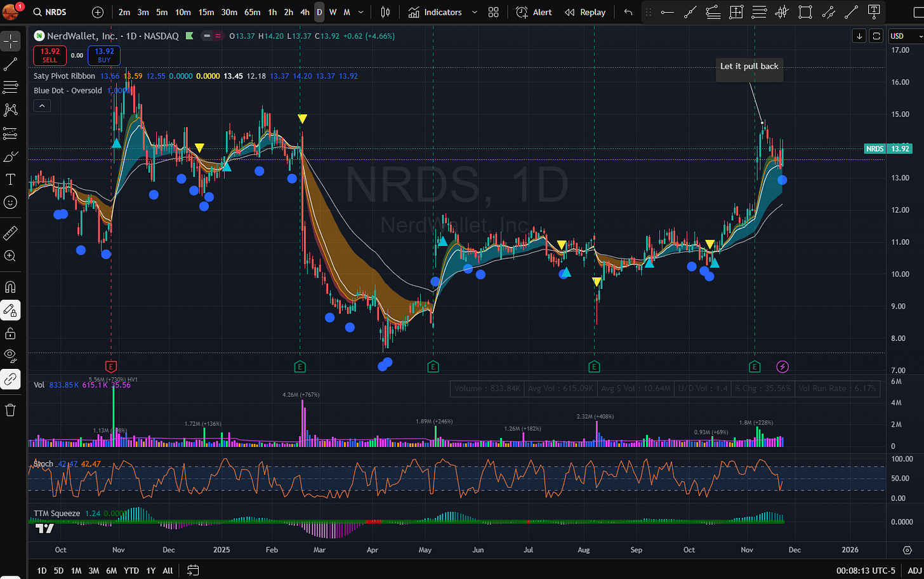The width and height of the screenshot is (924, 579).
Task: Open the user profile avatar menu
Action: [11, 11]
